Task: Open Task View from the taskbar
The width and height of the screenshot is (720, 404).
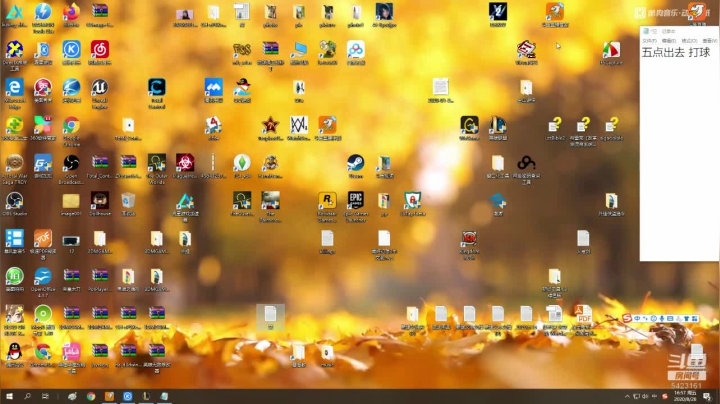Action: pyautogui.click(x=45, y=396)
